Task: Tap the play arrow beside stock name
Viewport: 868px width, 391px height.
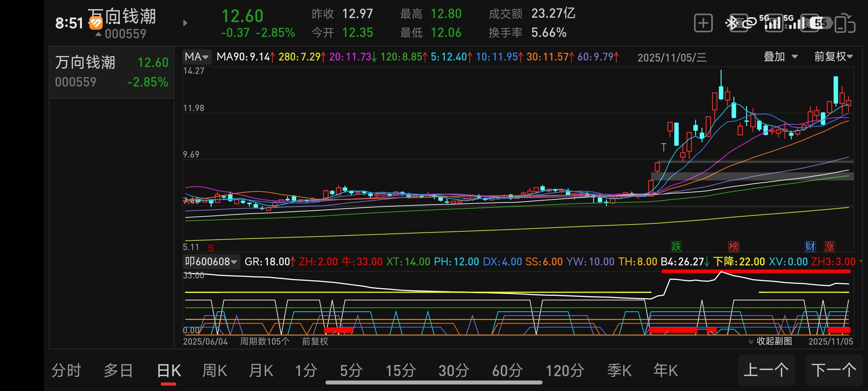Action: (185, 23)
